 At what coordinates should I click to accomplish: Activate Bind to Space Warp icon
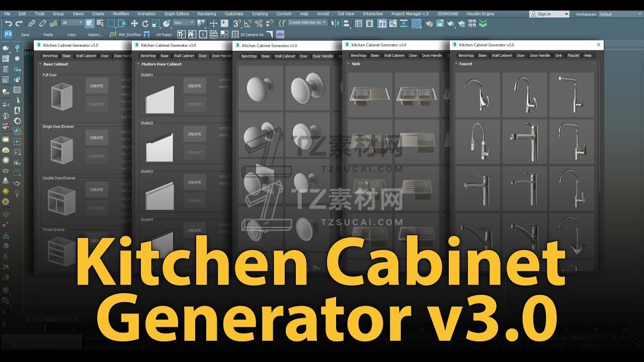(x=53, y=23)
